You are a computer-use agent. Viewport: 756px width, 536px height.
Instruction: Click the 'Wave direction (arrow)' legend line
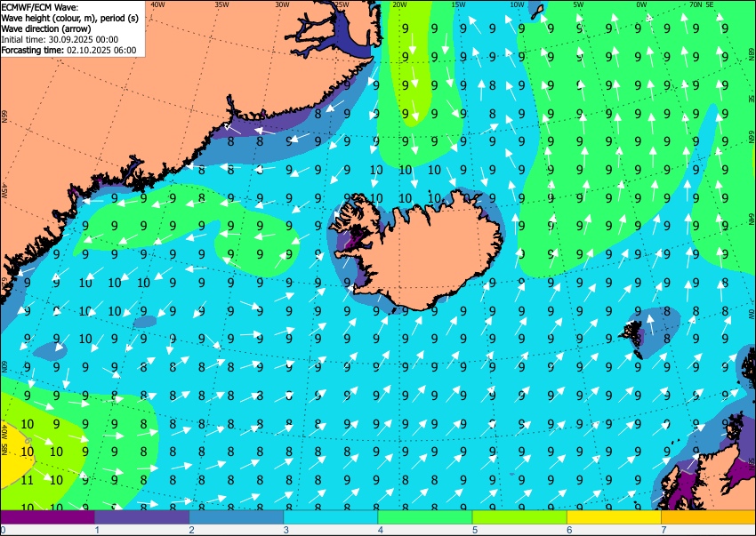pos(45,28)
